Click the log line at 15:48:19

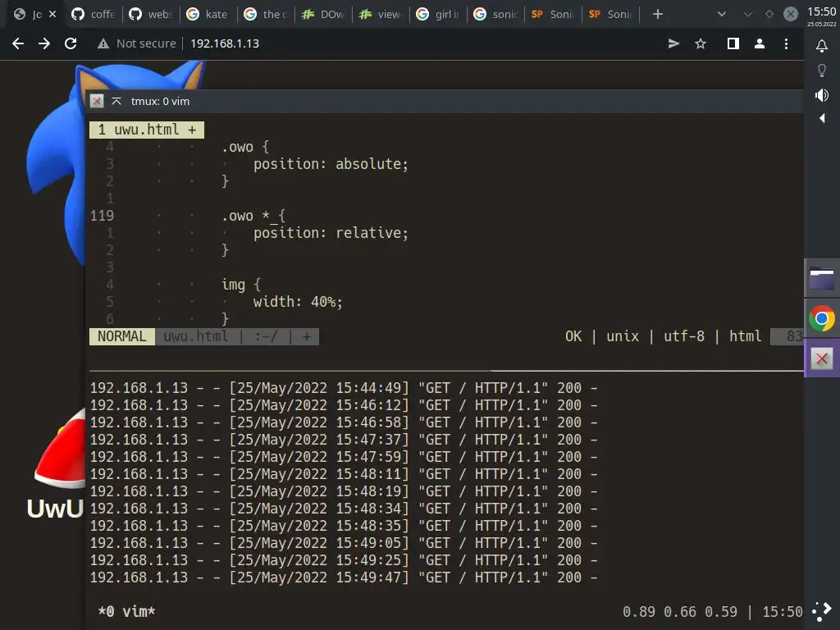[344, 491]
